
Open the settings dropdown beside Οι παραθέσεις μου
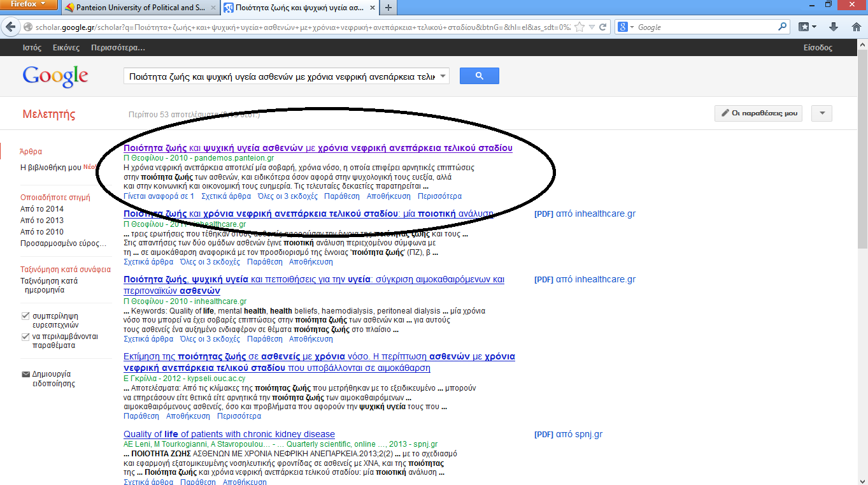(x=822, y=113)
